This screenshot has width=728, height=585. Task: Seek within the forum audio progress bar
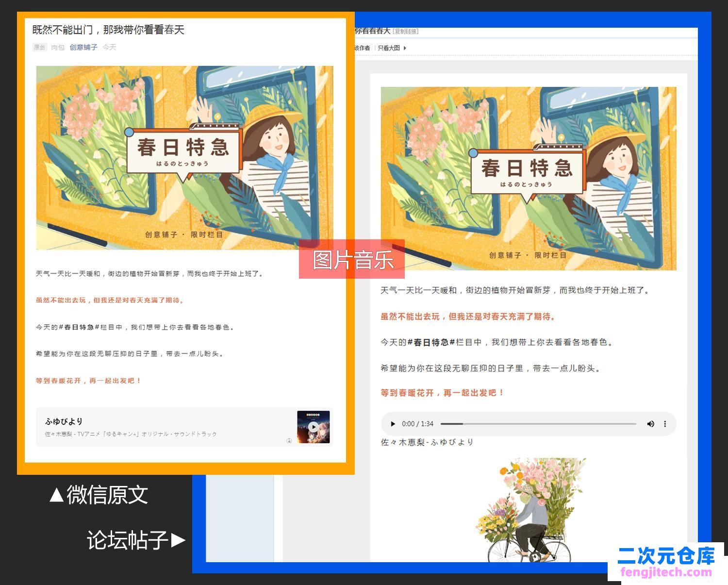(x=538, y=424)
